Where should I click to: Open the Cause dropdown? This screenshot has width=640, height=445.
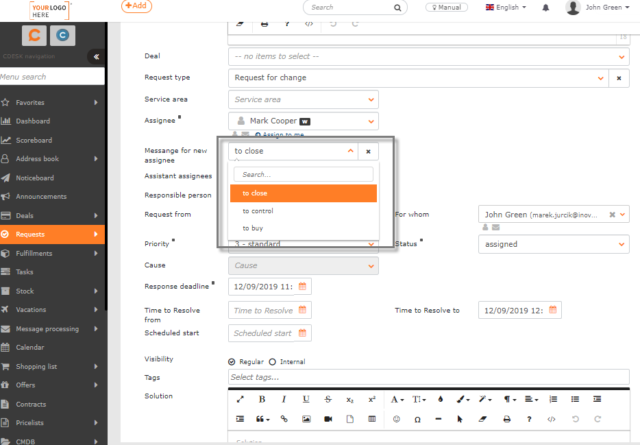click(303, 266)
